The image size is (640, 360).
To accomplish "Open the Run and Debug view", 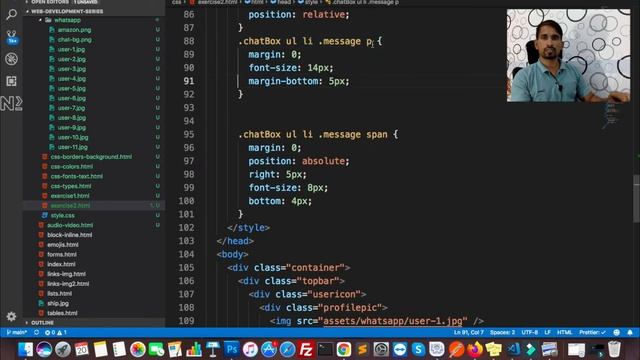I will [x=11, y=59].
